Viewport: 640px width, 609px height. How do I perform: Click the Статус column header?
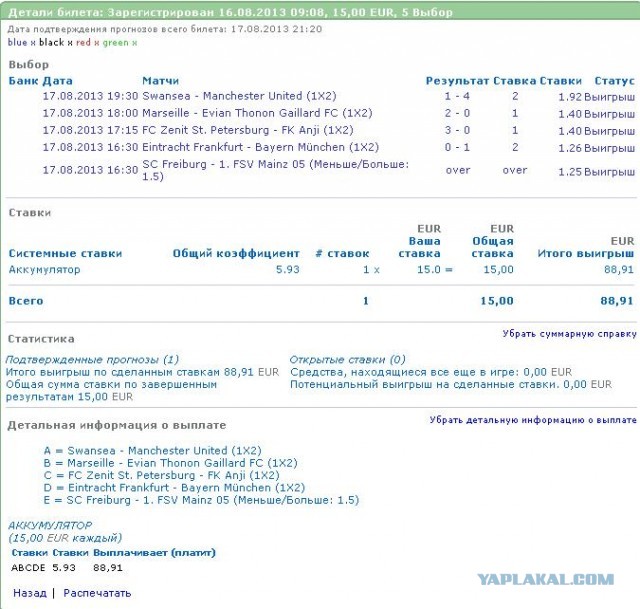(614, 80)
